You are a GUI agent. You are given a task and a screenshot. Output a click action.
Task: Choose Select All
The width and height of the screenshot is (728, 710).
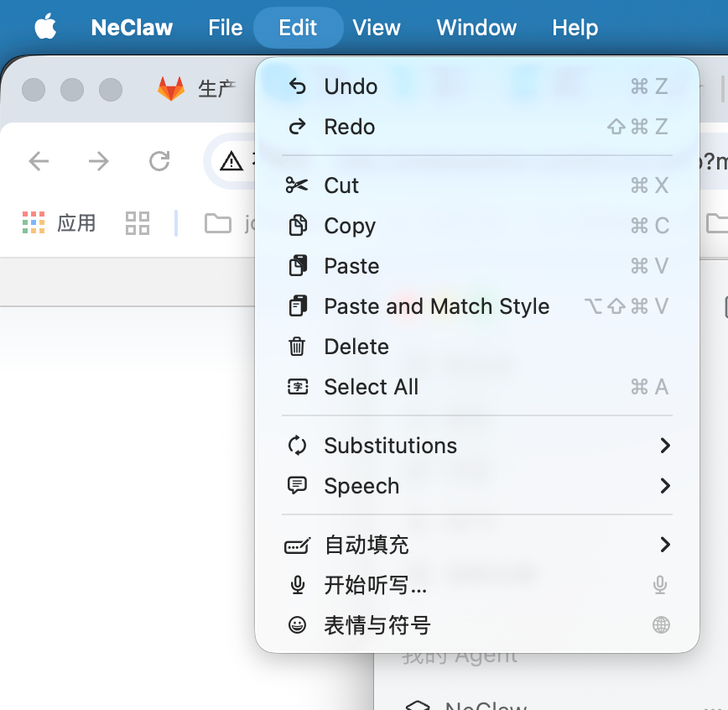477,387
